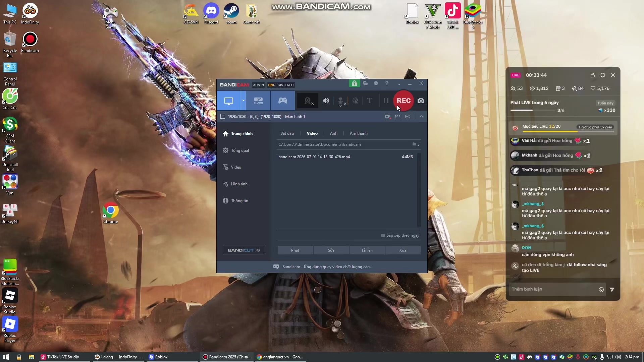The width and height of the screenshot is (644, 362).
Task: Select HDMI device recording mode
Action: point(258,101)
